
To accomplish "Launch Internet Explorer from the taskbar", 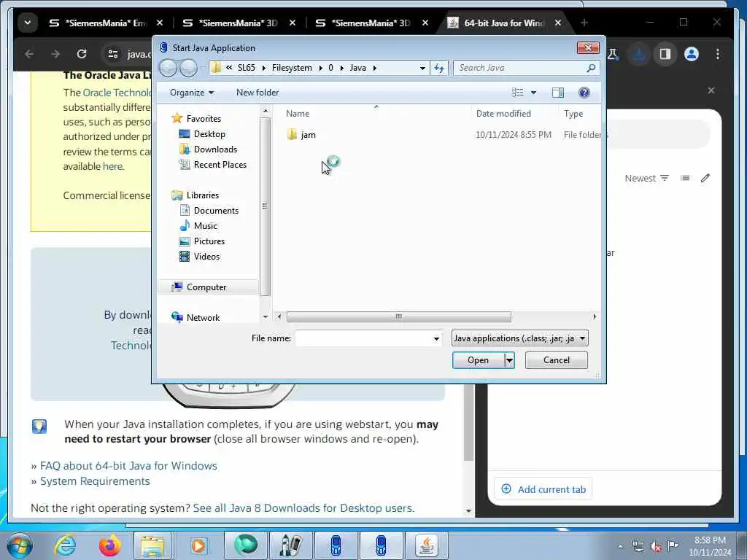I will click(65, 545).
